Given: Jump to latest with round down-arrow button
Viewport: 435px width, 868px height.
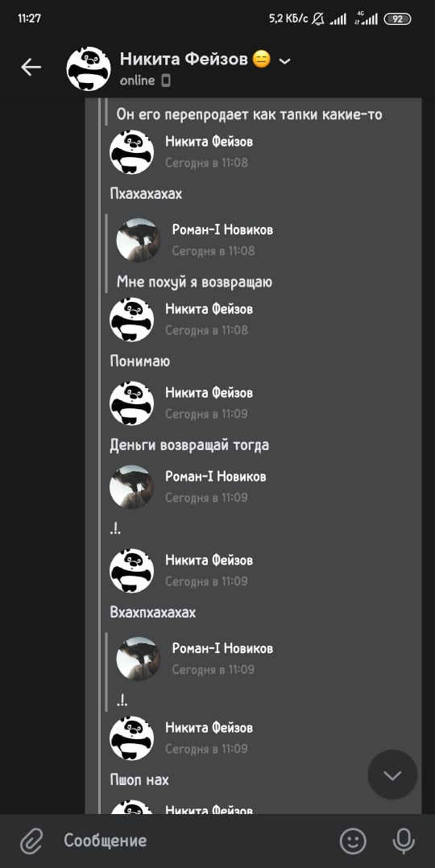Looking at the screenshot, I should tap(392, 775).
